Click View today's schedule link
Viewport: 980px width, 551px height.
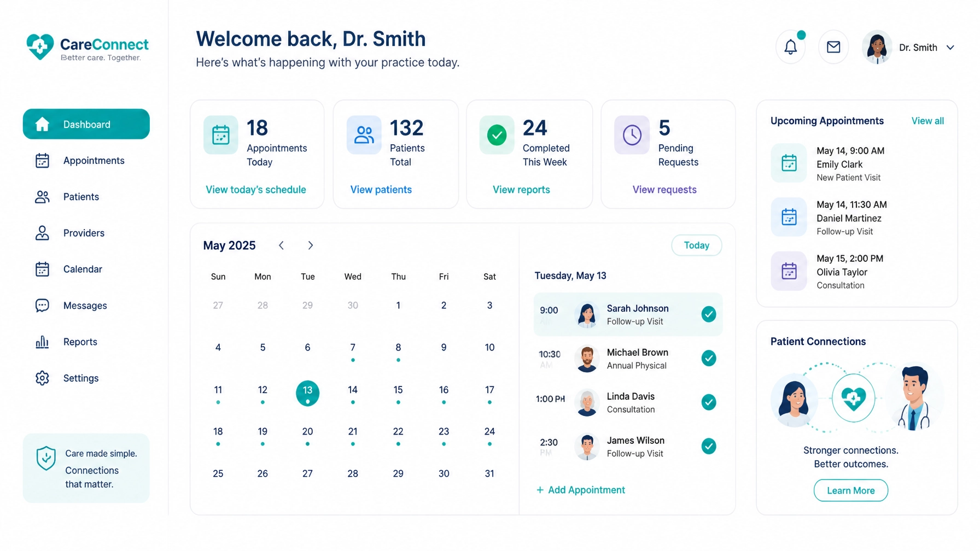click(x=256, y=190)
